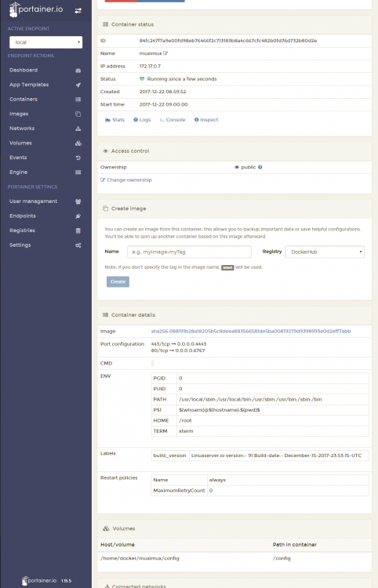Click the User management users icon
The width and height of the screenshot is (378, 588).
[78, 201]
